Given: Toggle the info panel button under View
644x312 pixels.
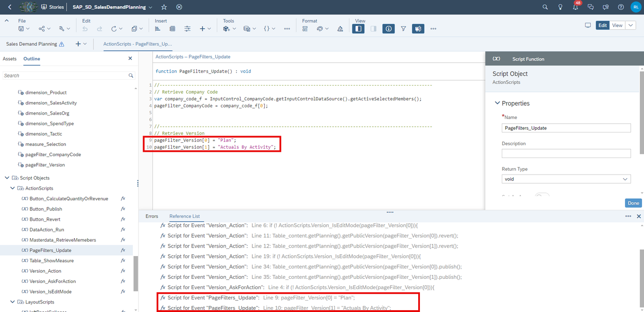Looking at the screenshot, I should pos(389,29).
